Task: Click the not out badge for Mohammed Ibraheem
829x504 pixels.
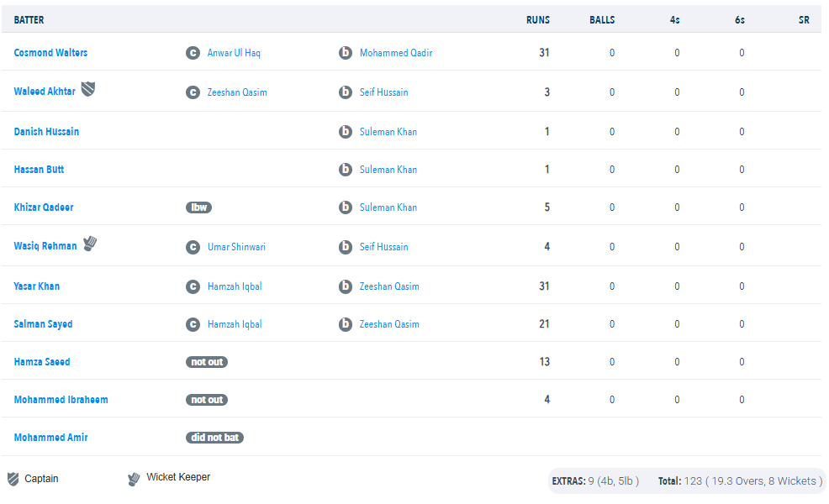Action: [x=207, y=400]
